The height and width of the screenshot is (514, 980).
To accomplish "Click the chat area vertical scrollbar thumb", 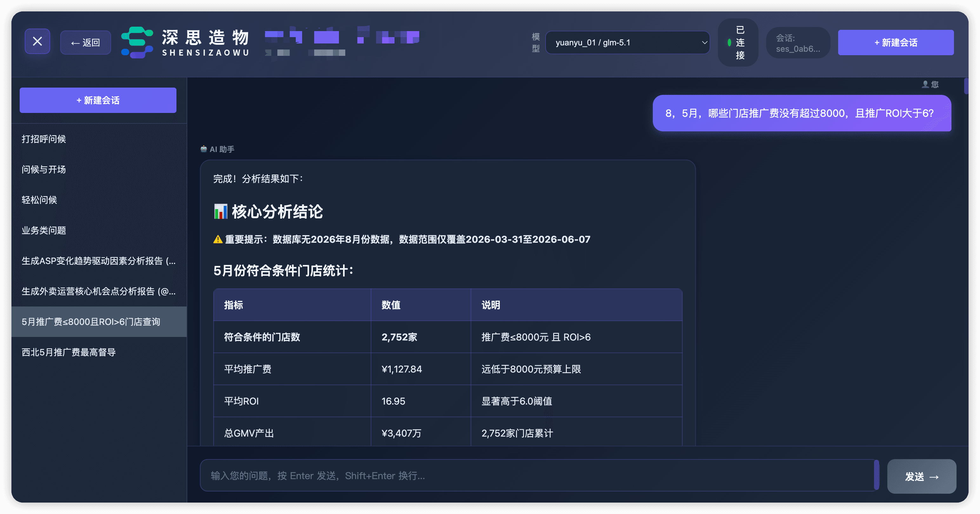I will point(966,86).
